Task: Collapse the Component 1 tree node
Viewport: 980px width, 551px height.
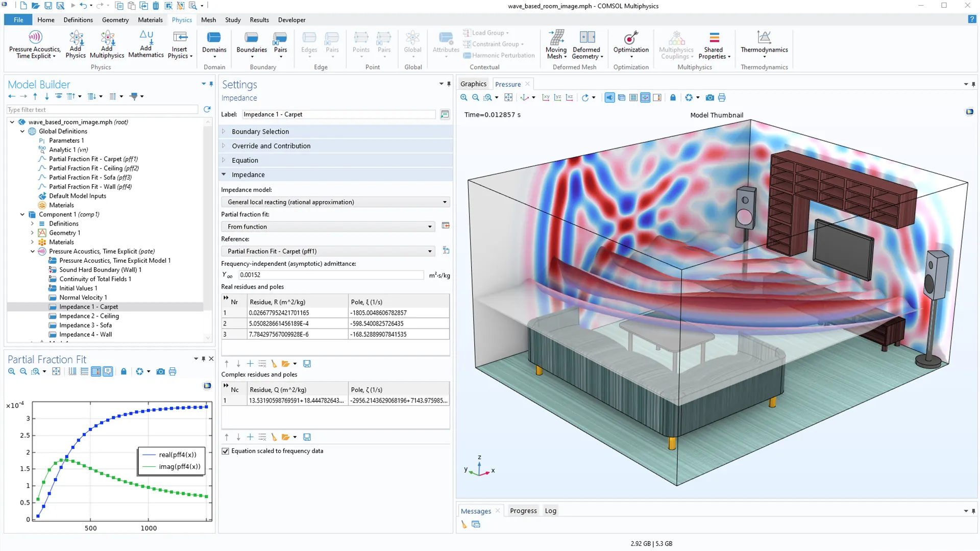Action: pos(22,214)
